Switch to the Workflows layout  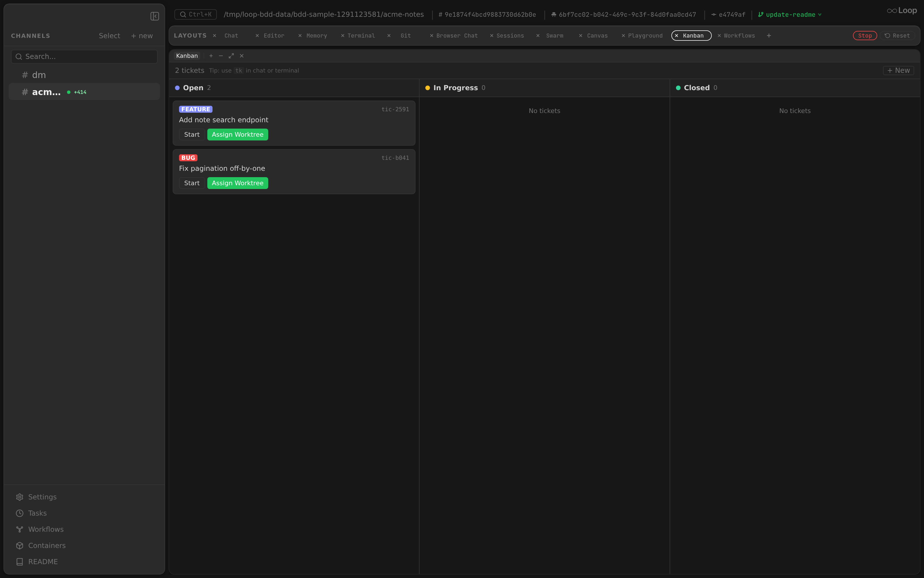[739, 36]
